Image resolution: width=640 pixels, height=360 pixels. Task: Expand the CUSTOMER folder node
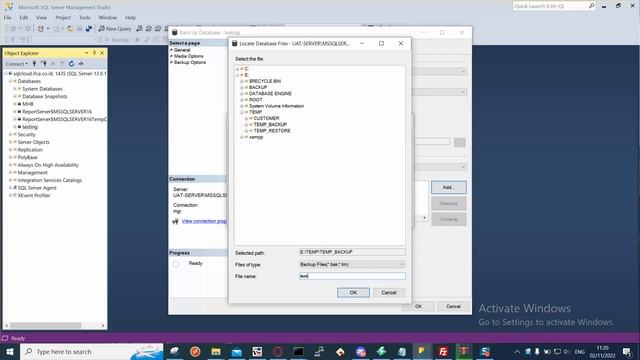pos(246,118)
